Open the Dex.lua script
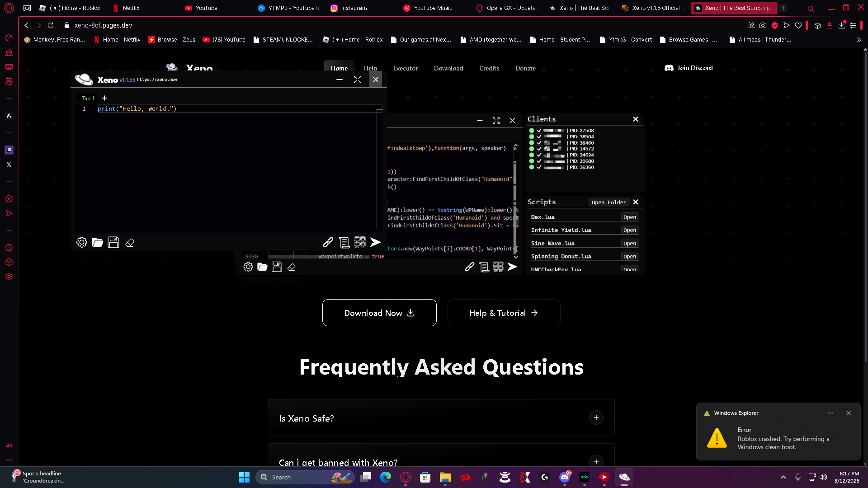The height and width of the screenshot is (488, 868). click(x=630, y=217)
